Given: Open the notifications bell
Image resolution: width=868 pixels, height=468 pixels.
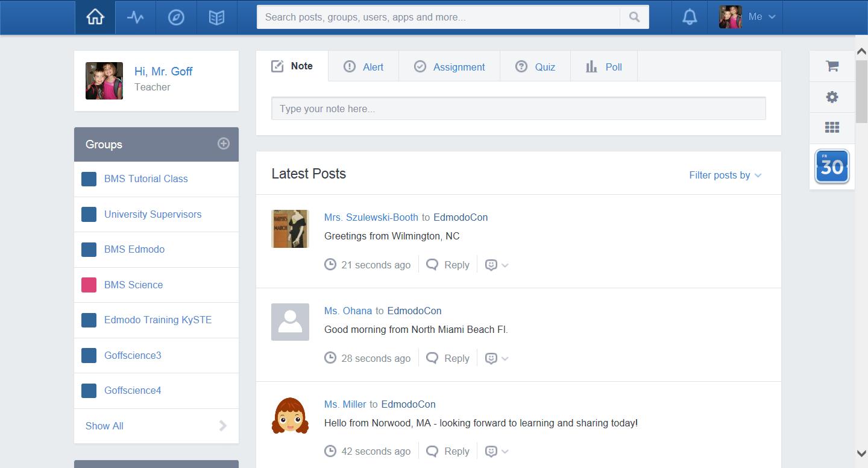Looking at the screenshot, I should click(x=688, y=17).
